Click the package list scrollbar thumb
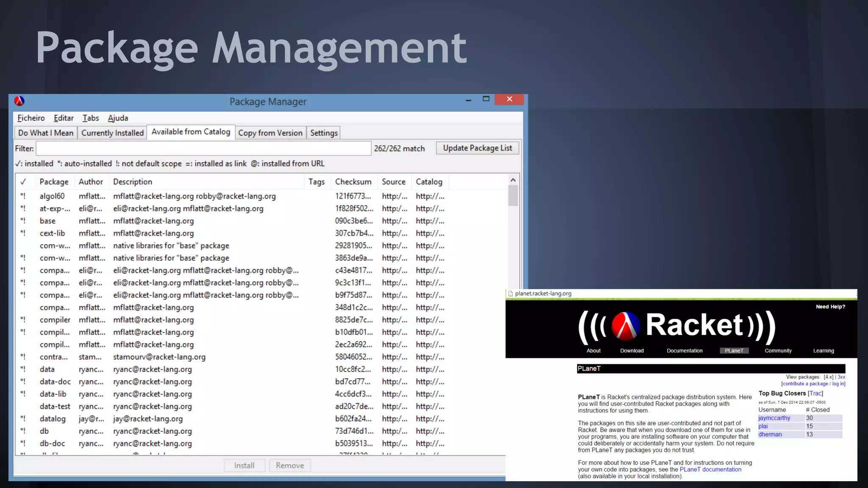The height and width of the screenshot is (488, 868). tap(513, 196)
